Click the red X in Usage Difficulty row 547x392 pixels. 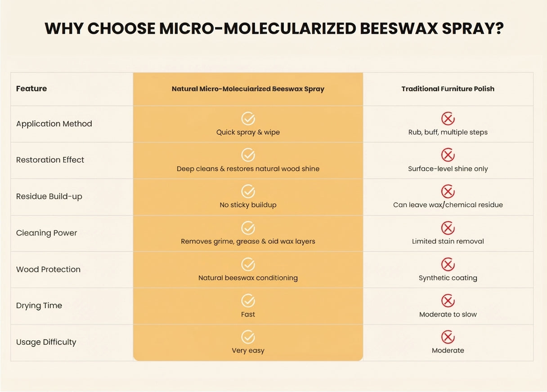pyautogui.click(x=448, y=337)
